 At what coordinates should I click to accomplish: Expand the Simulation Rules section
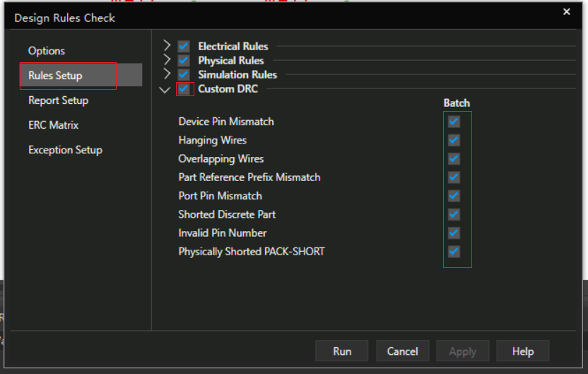(x=167, y=74)
